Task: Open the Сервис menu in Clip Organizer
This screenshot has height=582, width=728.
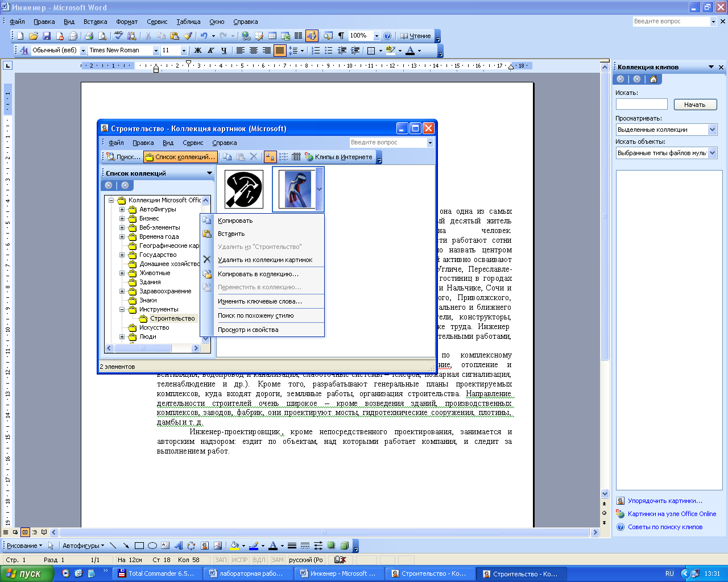Action: pyautogui.click(x=193, y=143)
